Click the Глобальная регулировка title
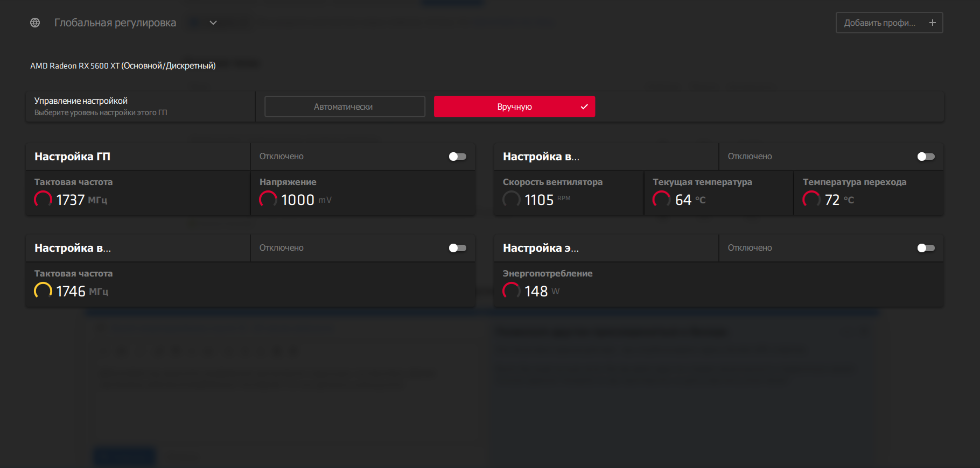The height and width of the screenshot is (468, 980). click(115, 23)
